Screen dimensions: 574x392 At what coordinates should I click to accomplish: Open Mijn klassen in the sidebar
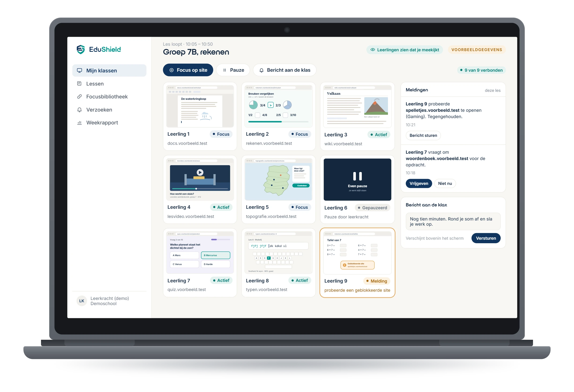[109, 71]
